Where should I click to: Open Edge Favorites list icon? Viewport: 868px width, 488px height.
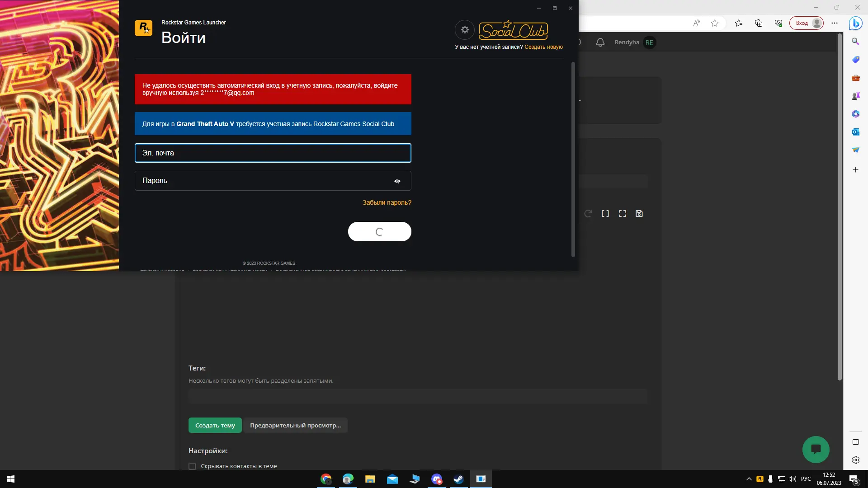(739, 23)
